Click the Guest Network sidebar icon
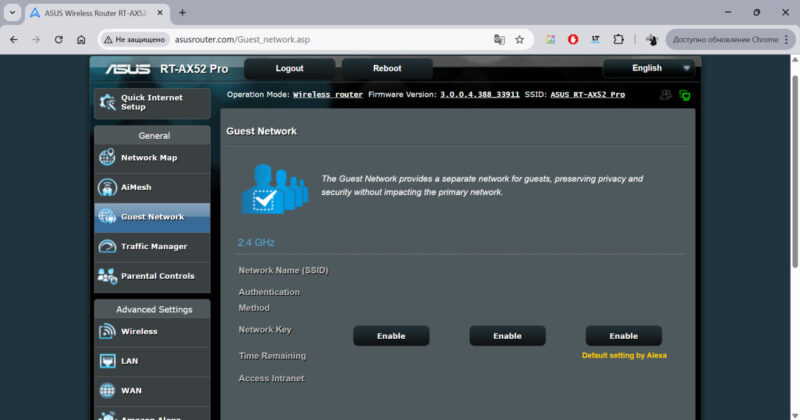 [x=107, y=217]
